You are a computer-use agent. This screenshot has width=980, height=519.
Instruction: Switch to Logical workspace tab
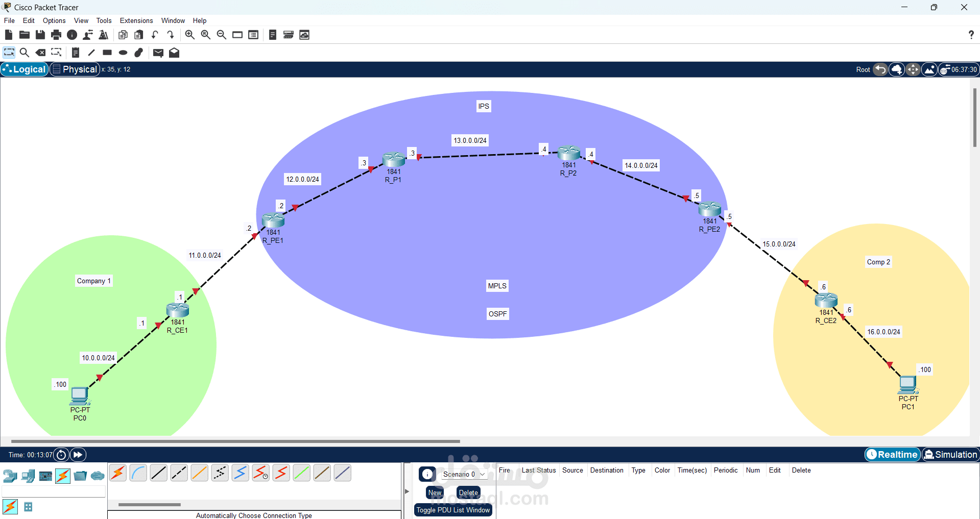pyautogui.click(x=25, y=69)
